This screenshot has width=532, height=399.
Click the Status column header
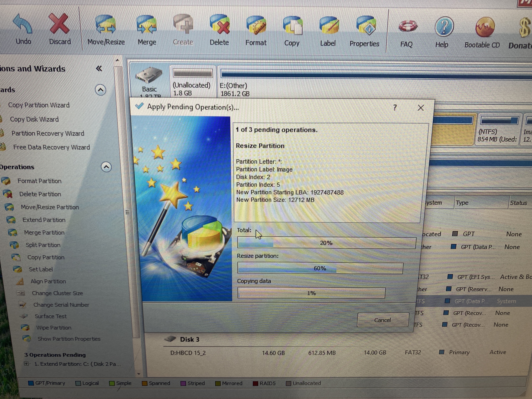pos(520,203)
